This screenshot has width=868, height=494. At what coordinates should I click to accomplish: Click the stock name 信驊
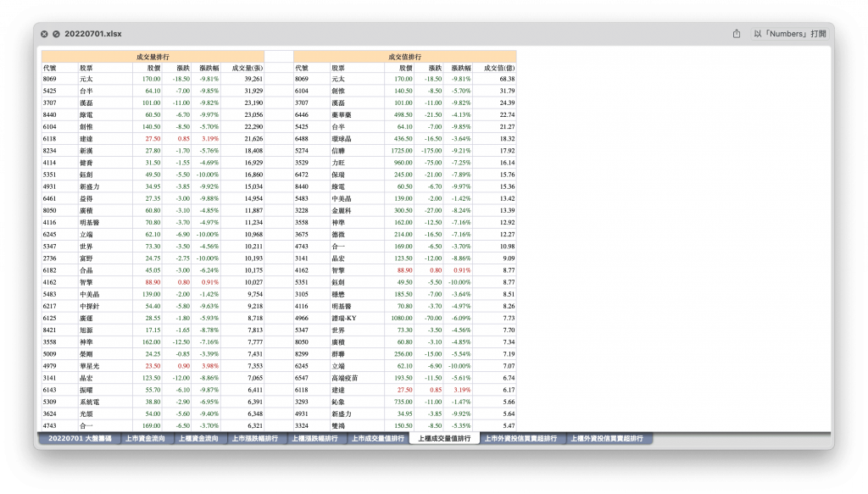pos(338,151)
